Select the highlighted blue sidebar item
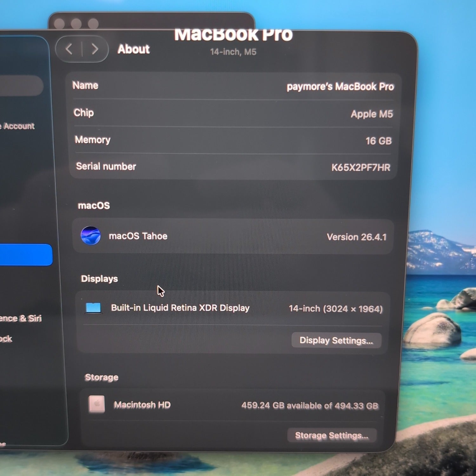The height and width of the screenshot is (476, 476). [x=25, y=255]
